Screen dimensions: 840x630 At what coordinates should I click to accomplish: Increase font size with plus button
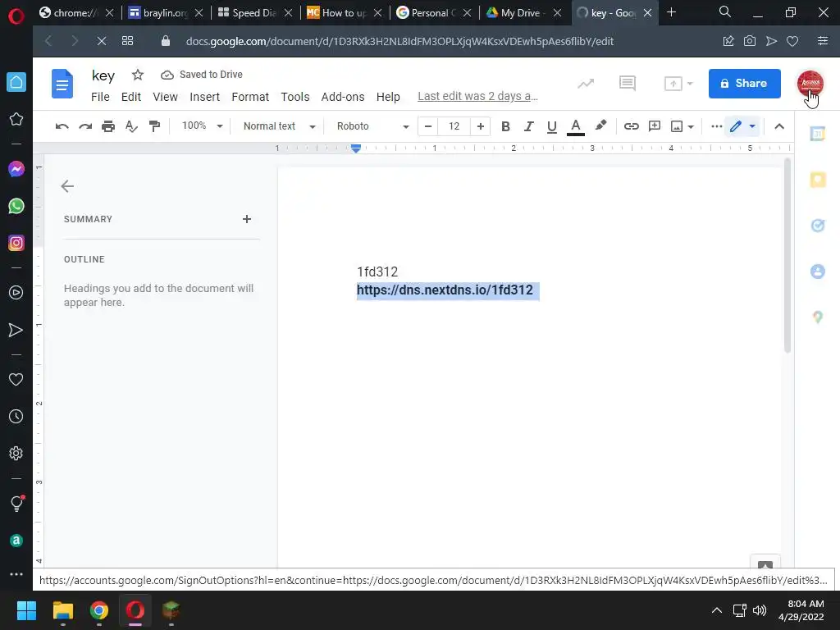[481, 126]
